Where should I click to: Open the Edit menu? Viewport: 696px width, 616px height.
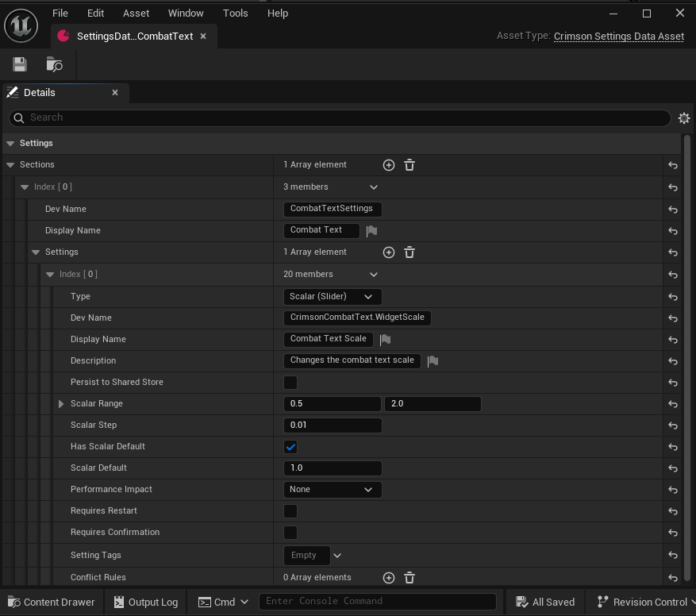95,13
